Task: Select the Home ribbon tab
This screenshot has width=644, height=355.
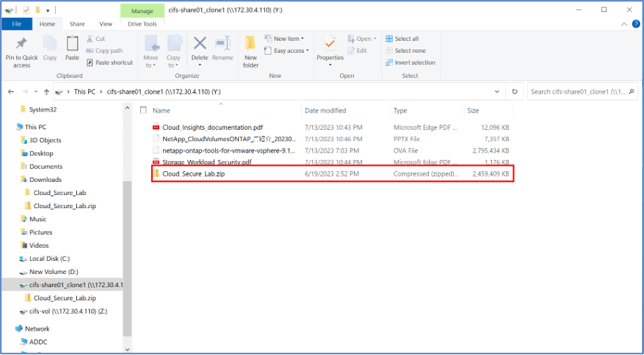Action: click(47, 24)
